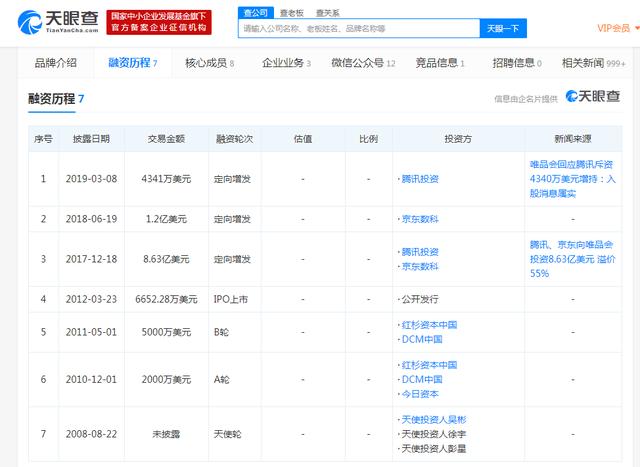
Task: Select the 披露日期 column header
Action: tap(91, 139)
